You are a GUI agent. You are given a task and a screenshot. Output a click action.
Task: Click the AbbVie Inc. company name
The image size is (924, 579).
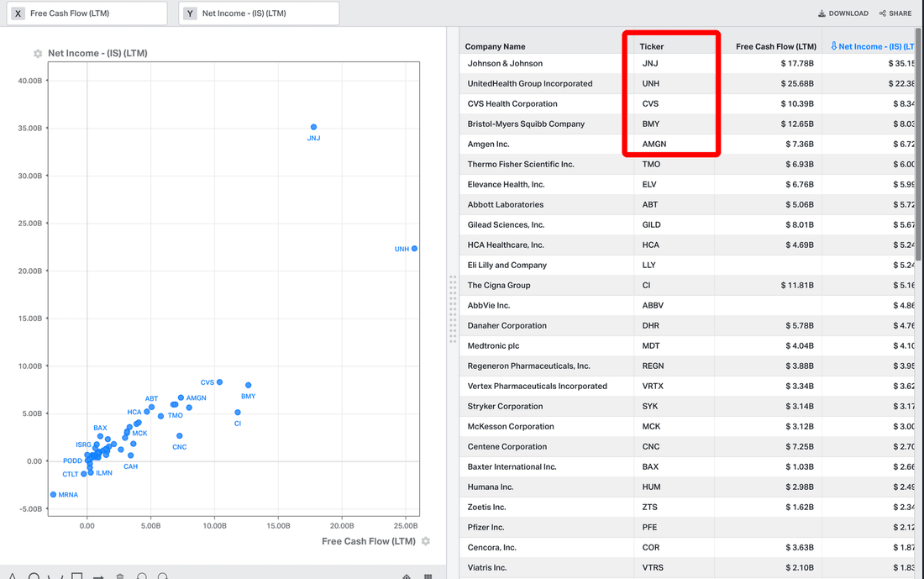[489, 305]
